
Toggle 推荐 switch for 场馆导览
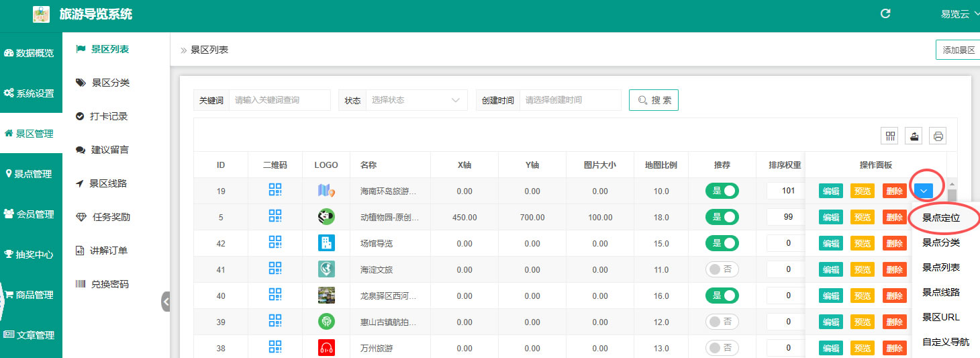point(722,243)
